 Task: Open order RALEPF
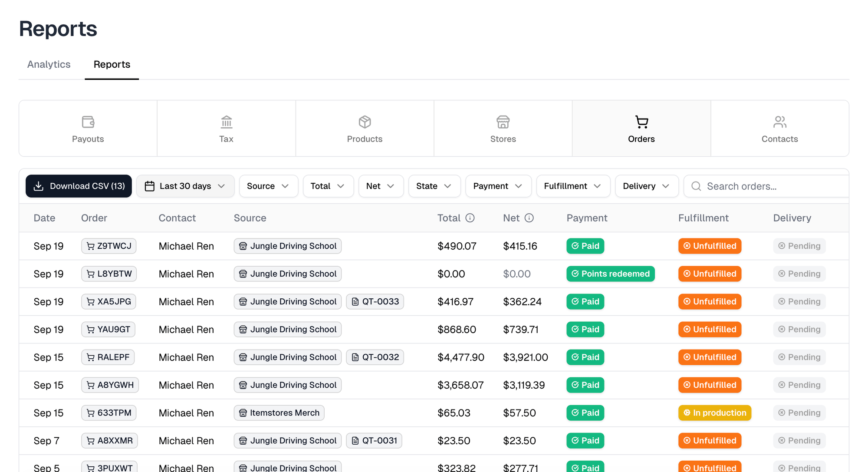[x=108, y=357]
